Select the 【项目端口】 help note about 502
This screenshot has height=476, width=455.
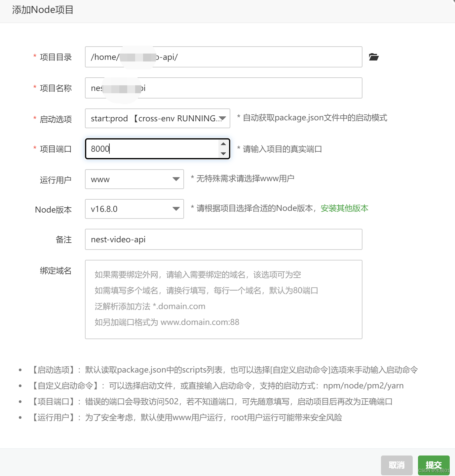211,402
